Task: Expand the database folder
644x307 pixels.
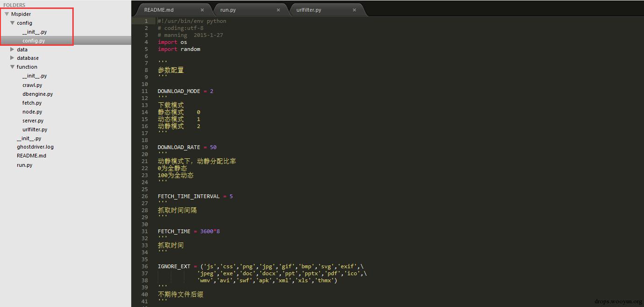Action: pyautogui.click(x=13, y=58)
